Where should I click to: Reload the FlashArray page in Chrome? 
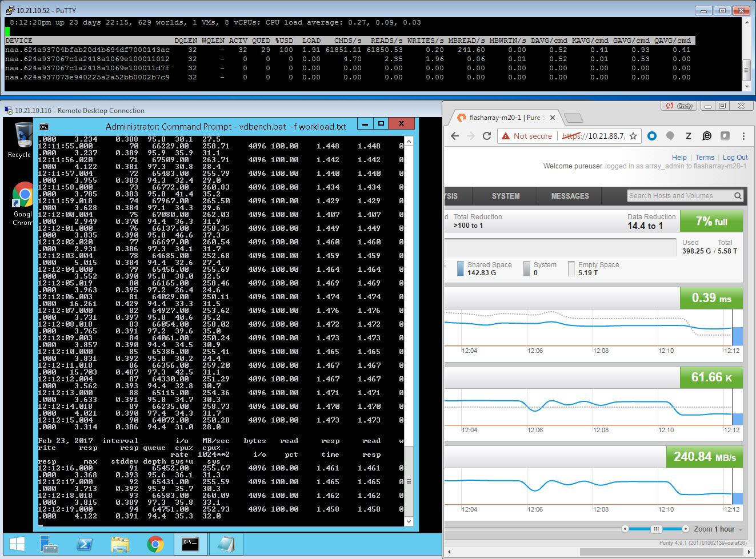click(x=487, y=136)
